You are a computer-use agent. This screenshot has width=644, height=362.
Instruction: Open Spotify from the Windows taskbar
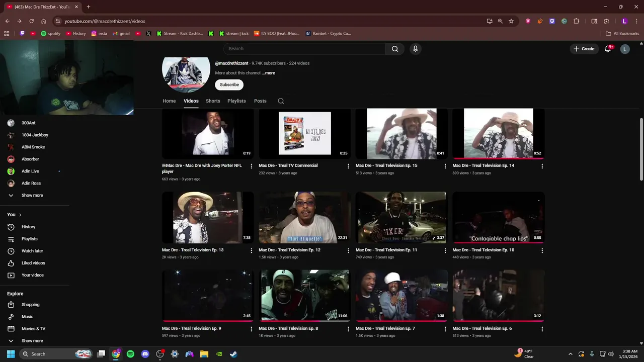pyautogui.click(x=130, y=354)
